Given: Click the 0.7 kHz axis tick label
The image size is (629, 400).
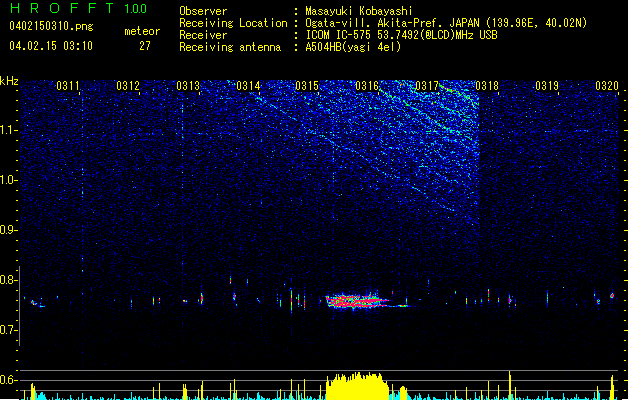Looking at the screenshot, I should pyautogui.click(x=8, y=330).
